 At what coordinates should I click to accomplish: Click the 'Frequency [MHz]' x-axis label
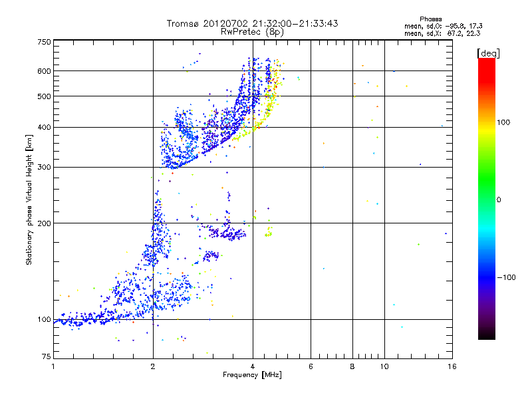coord(252,375)
